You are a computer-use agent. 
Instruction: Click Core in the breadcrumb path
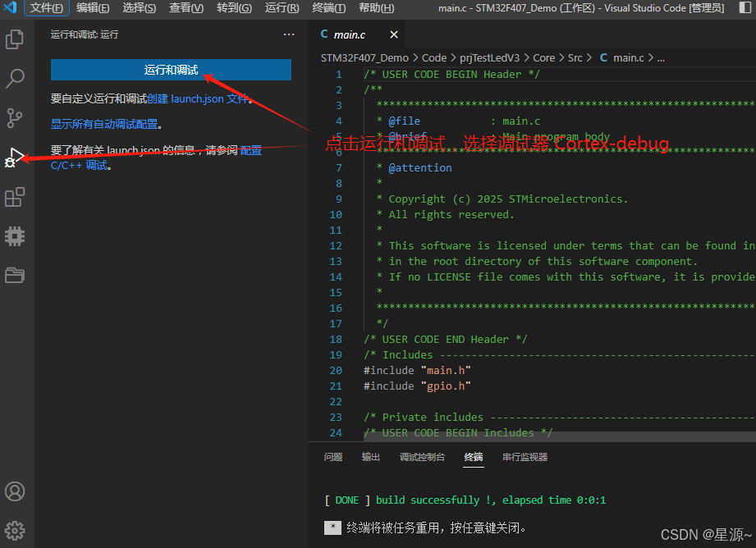pos(544,58)
